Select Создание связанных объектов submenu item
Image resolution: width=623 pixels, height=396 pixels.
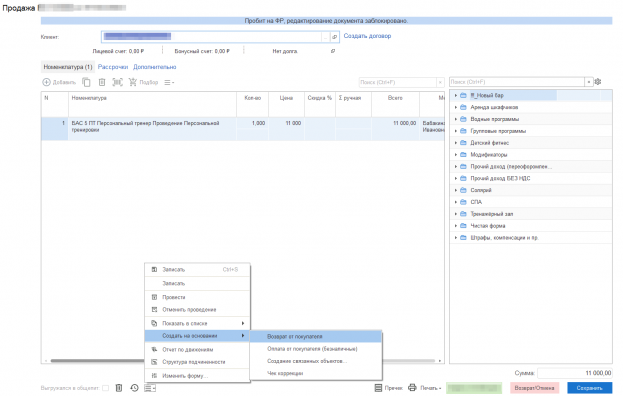(316, 361)
